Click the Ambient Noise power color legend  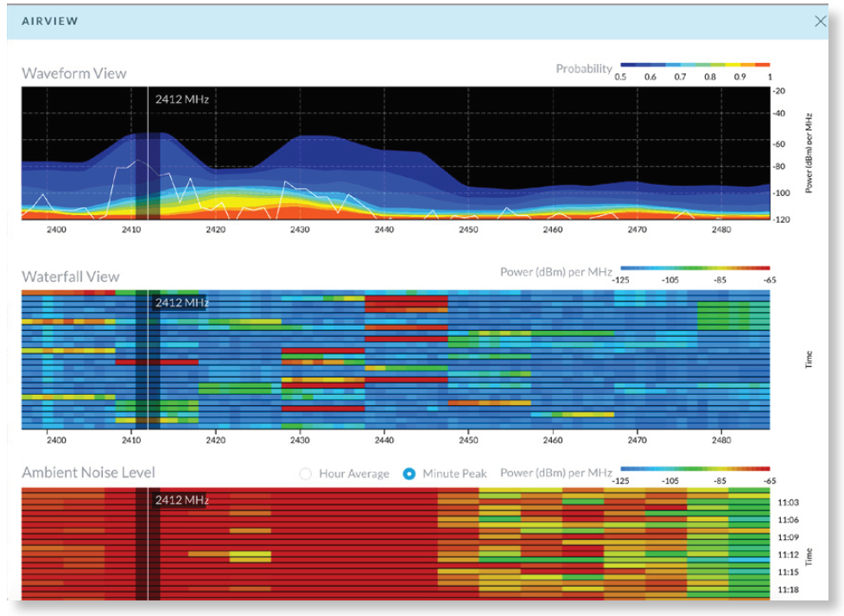695,469
